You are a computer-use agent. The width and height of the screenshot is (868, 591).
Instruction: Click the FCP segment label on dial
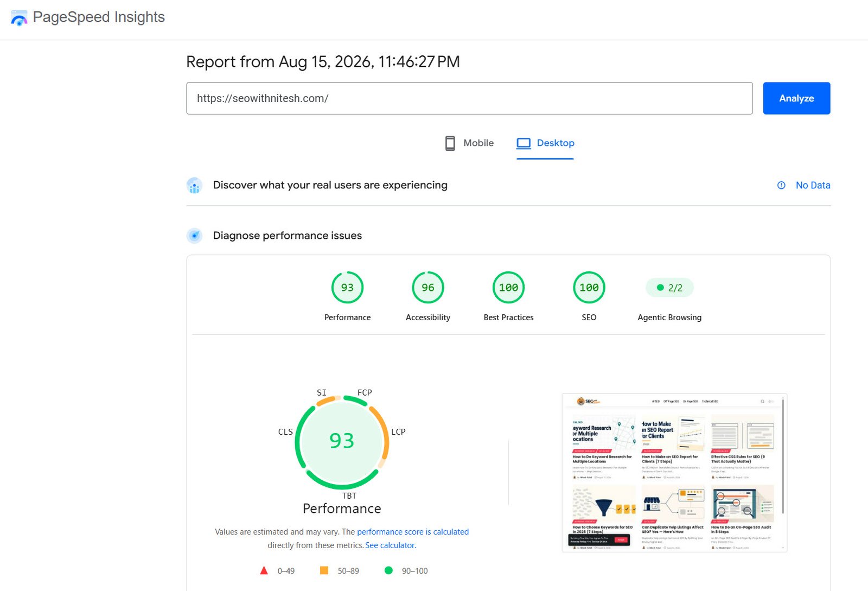[365, 392]
